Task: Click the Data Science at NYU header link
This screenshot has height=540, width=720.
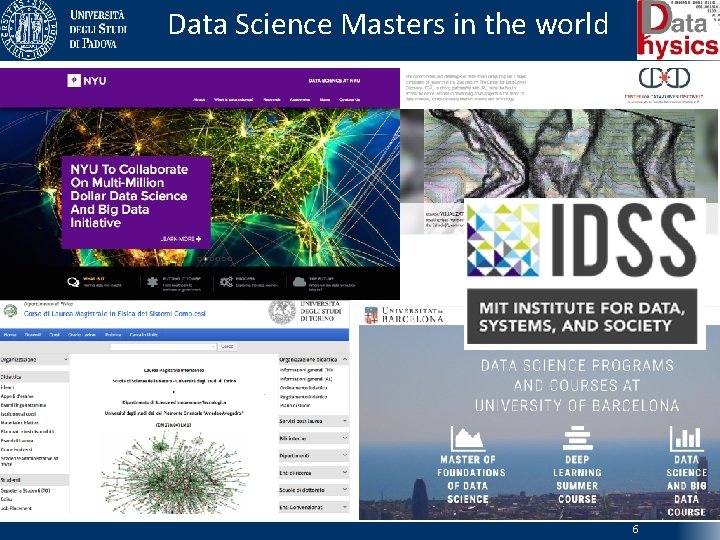Action: coord(334,81)
